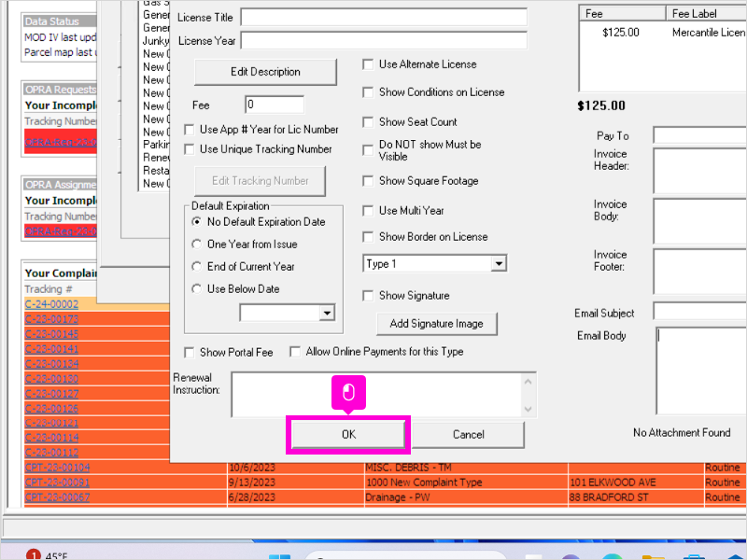Enable Show Signature checkbox

coord(368,296)
